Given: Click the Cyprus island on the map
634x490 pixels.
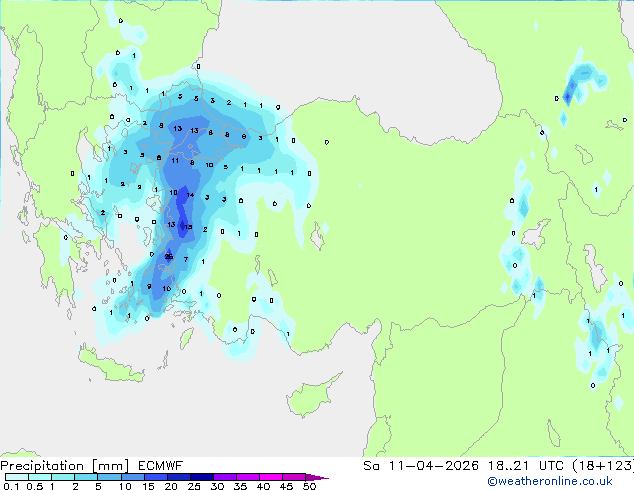Looking at the screenshot, I should click(310, 398).
